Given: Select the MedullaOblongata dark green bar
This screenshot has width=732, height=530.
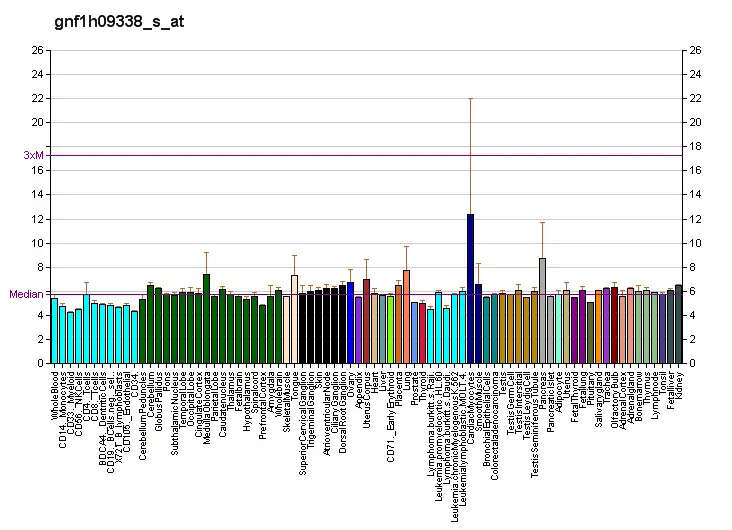Looking at the screenshot, I should click(206, 318).
